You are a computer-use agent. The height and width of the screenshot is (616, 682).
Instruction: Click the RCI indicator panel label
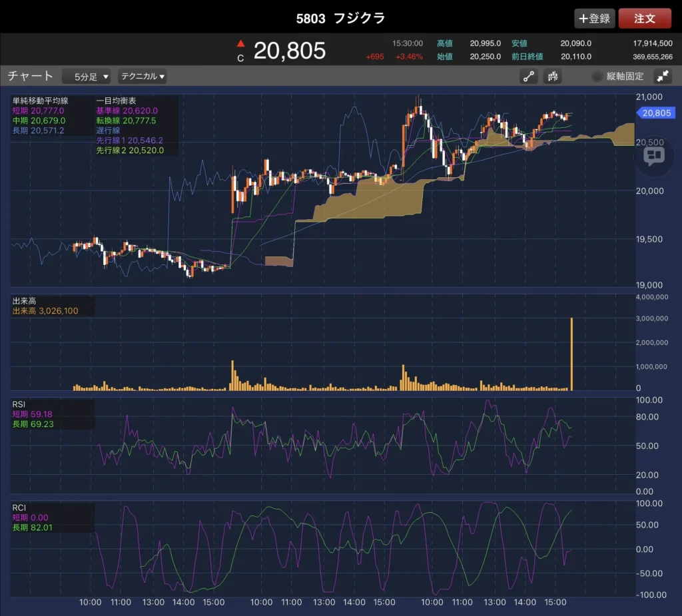click(x=19, y=508)
